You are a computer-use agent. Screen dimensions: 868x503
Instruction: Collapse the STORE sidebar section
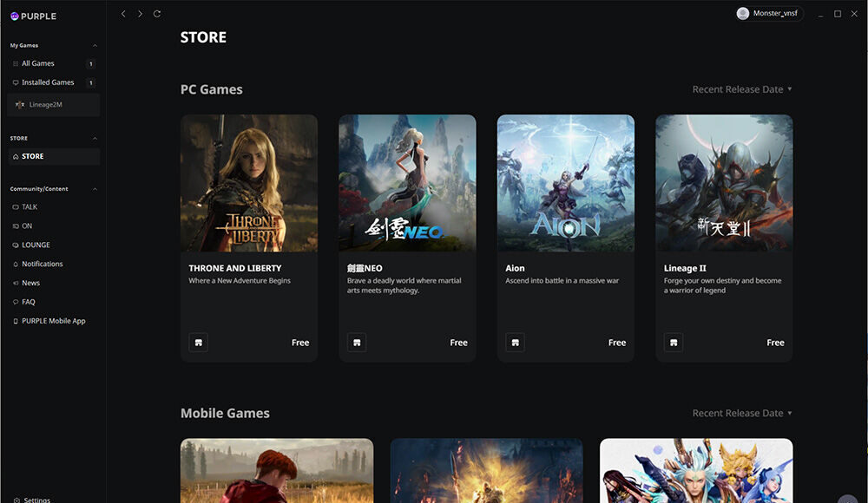pos(95,139)
